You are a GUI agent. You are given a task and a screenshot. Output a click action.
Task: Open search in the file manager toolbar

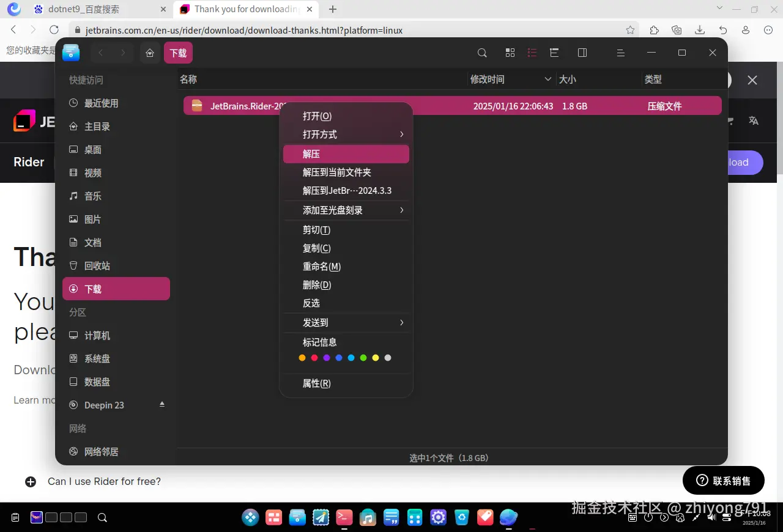tap(482, 53)
